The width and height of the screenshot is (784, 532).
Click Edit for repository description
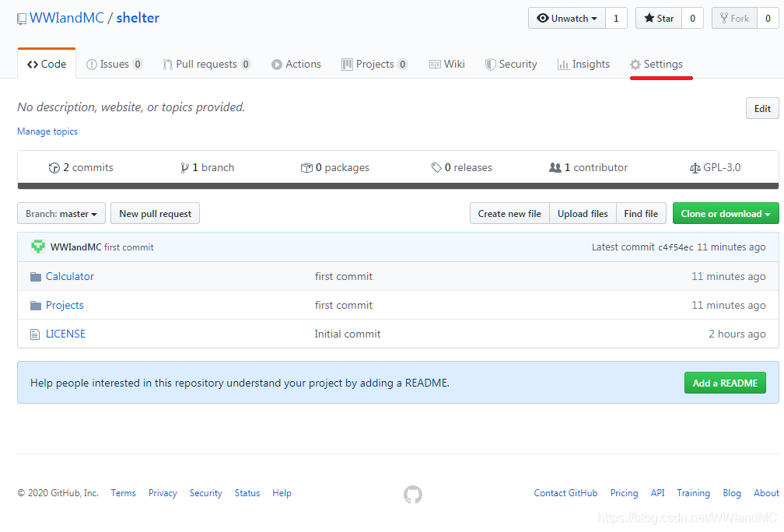click(x=762, y=109)
